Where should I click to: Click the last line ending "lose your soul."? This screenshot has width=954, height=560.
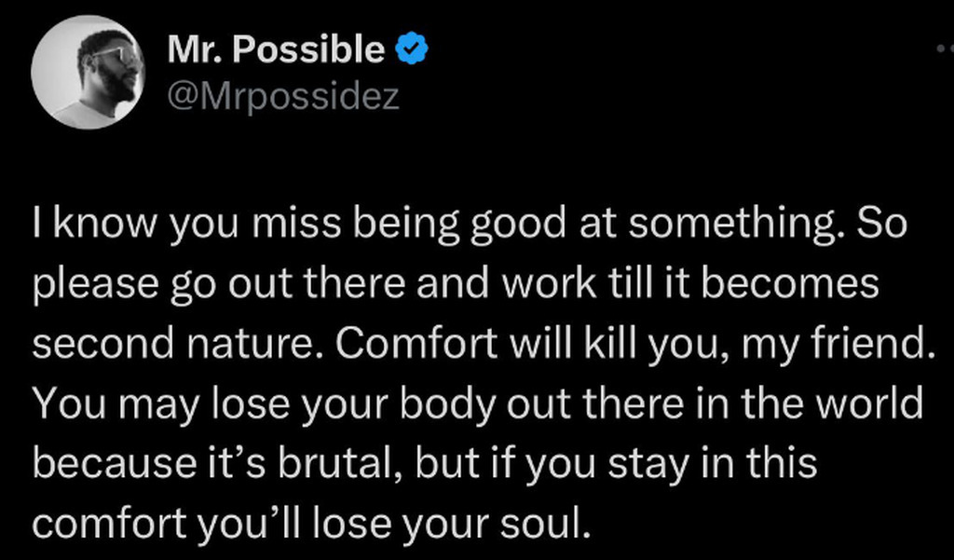[311, 522]
